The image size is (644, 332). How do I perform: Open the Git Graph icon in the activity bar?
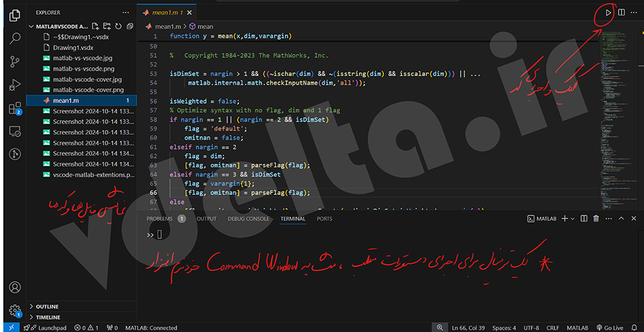click(x=15, y=154)
